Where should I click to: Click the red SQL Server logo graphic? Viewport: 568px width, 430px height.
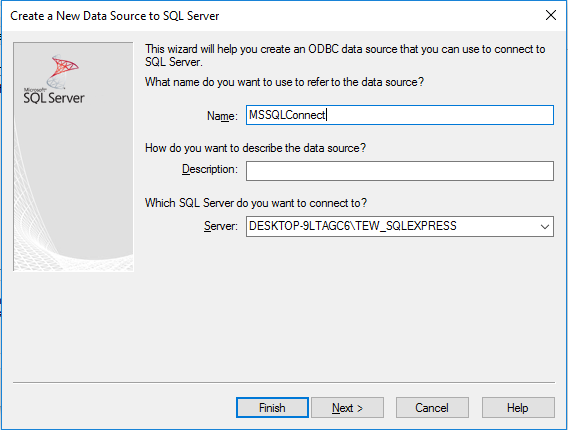[x=64, y=71]
